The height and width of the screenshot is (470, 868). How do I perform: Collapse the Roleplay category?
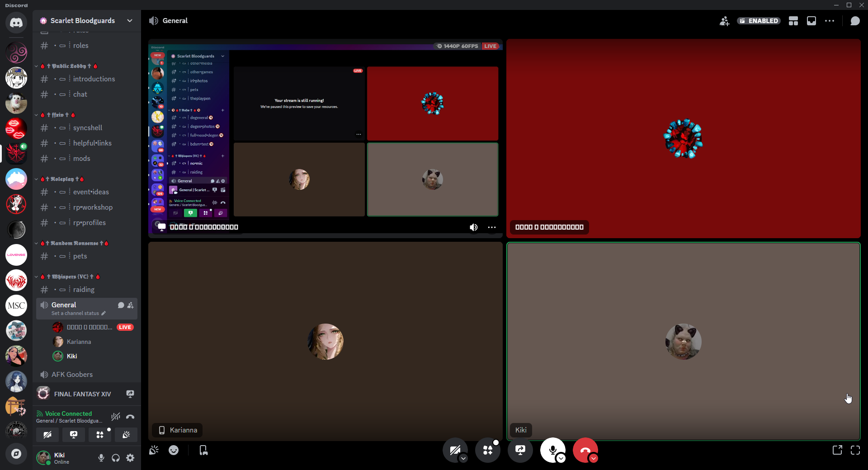pyautogui.click(x=60, y=179)
